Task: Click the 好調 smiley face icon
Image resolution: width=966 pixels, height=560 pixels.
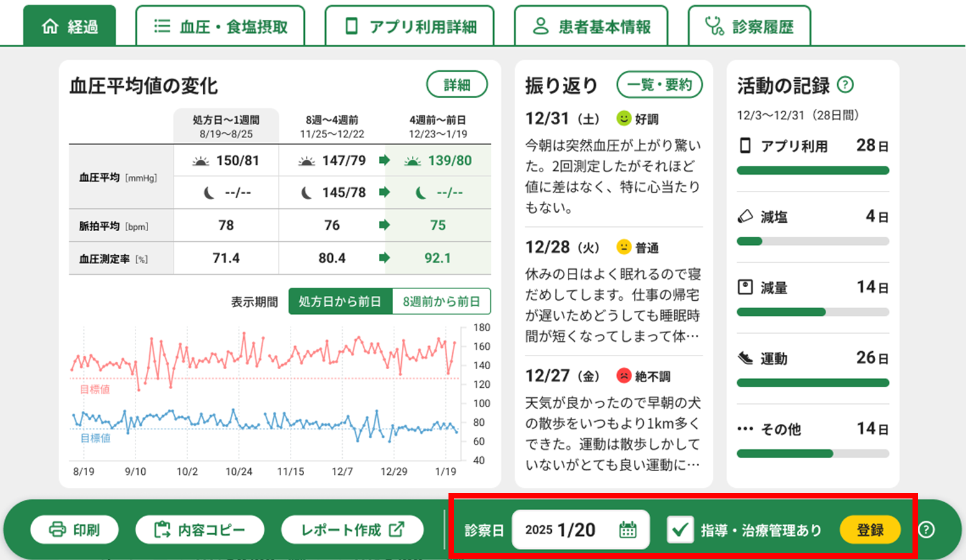Action: click(x=623, y=118)
